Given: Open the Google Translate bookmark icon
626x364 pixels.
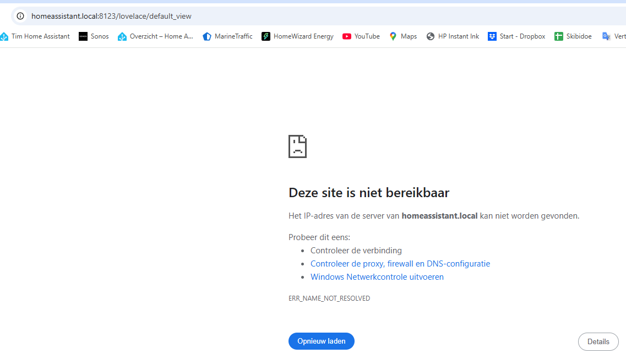Looking at the screenshot, I should [606, 36].
